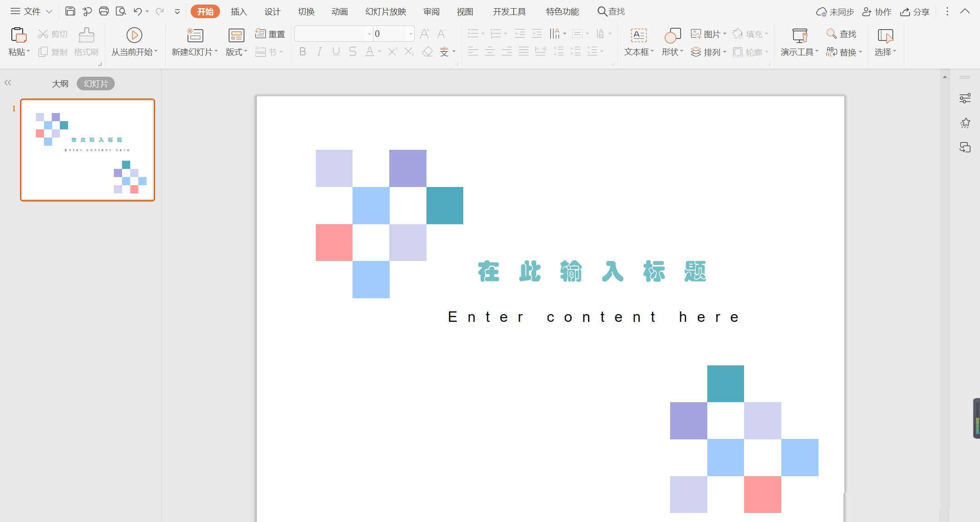Click the Print icon
980x522 pixels.
point(103,11)
